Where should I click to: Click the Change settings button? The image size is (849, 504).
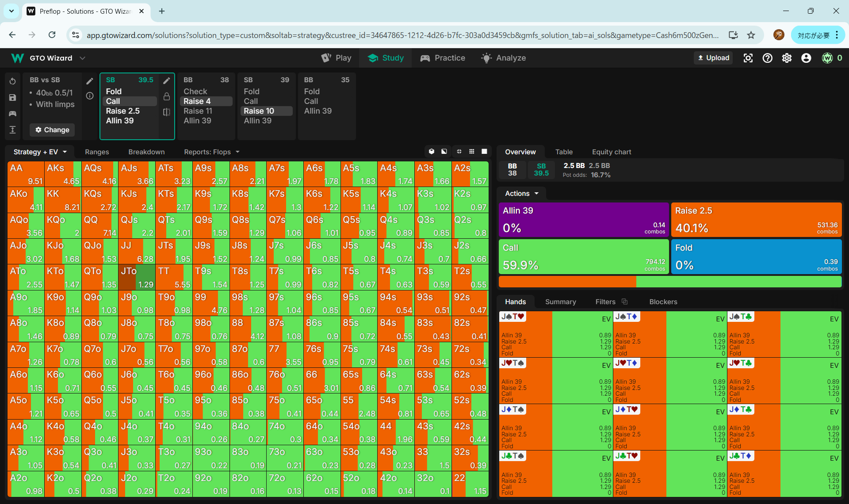point(52,130)
